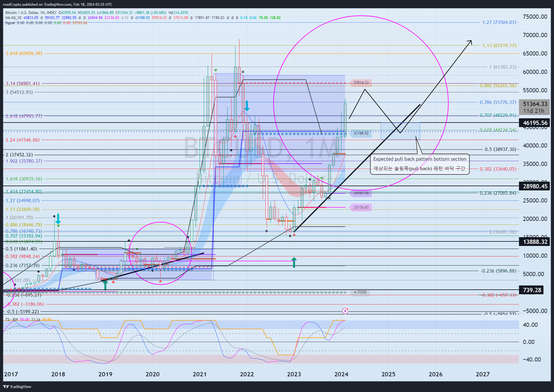Select left Fib label 2 (37452.32)

19,155
